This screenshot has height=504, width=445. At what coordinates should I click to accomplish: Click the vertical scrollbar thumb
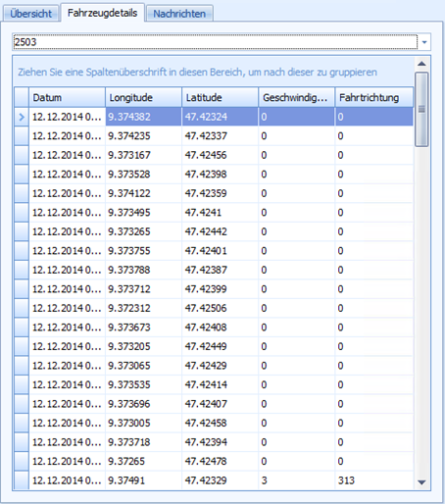[x=421, y=109]
